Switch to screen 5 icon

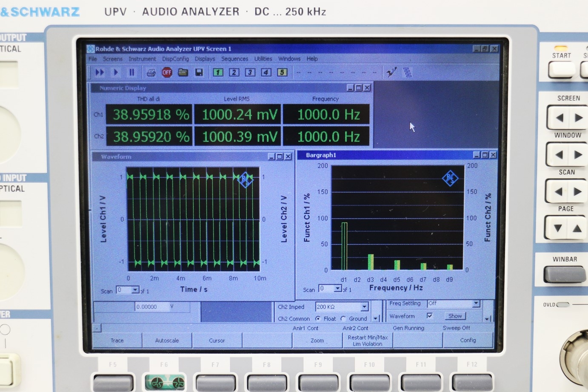[282, 72]
